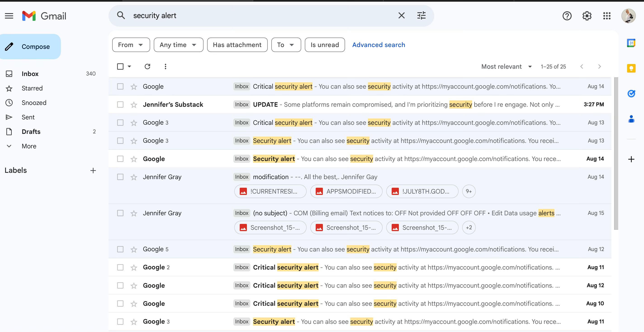Click the Compose button
Image resolution: width=644 pixels, height=332 pixels.
point(30,47)
